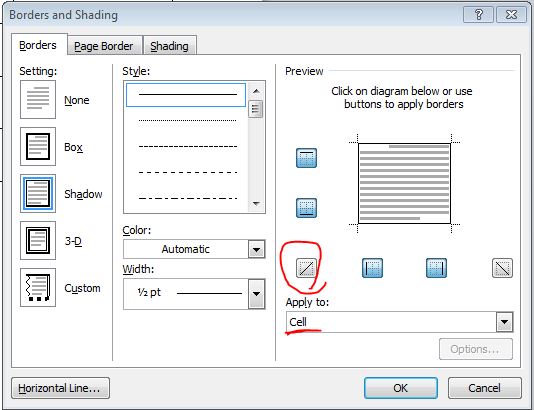Select the solid line style
Viewport: 534px width, 410px height.
pos(186,95)
